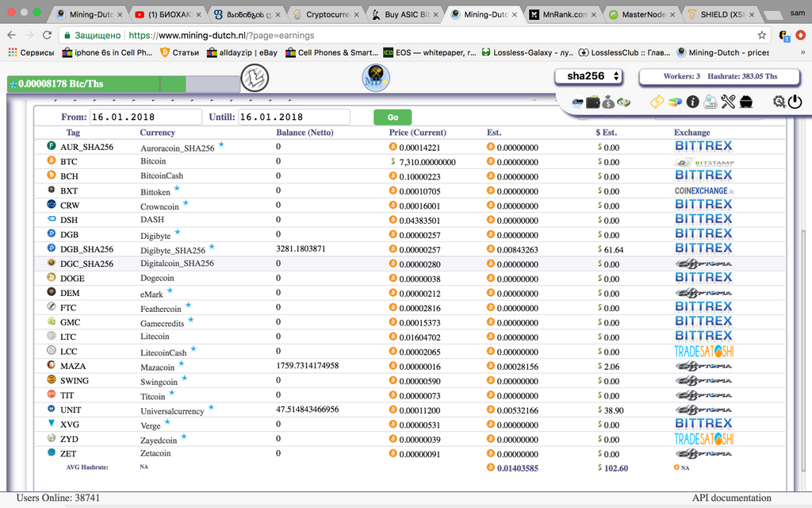The image size is (812, 508).
Task: Click the power logout icon
Action: [x=795, y=102]
